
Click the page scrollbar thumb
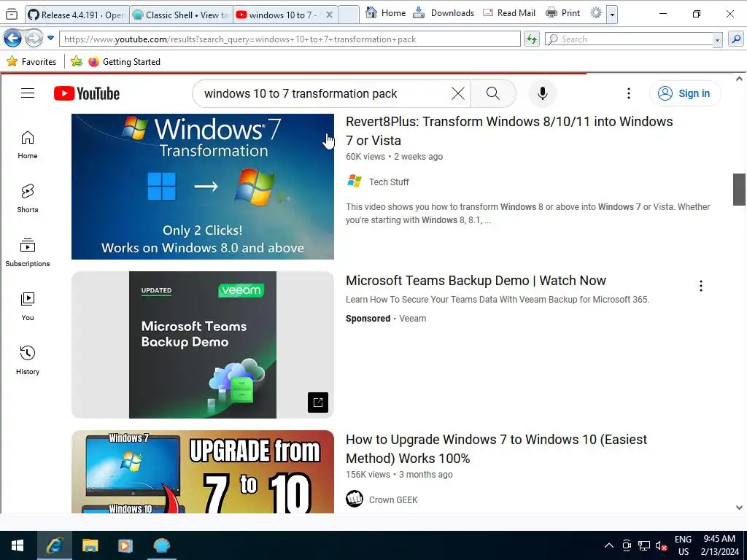coord(739,190)
